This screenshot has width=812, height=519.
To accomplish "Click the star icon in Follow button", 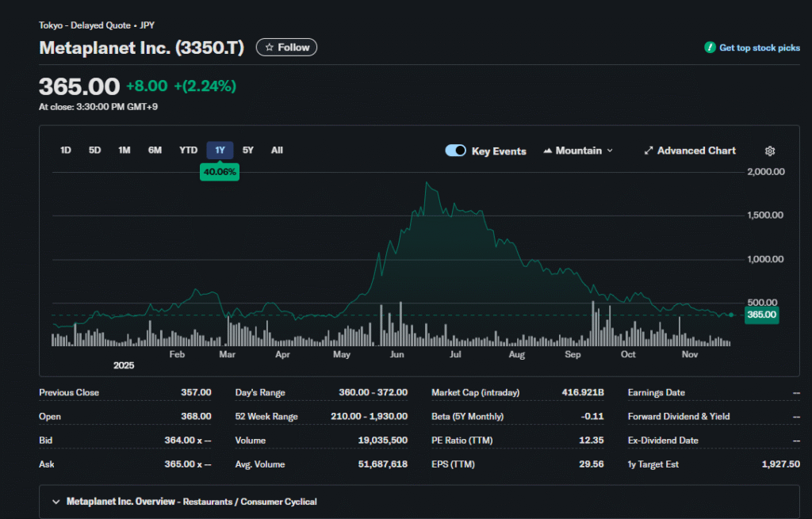I will click(270, 48).
